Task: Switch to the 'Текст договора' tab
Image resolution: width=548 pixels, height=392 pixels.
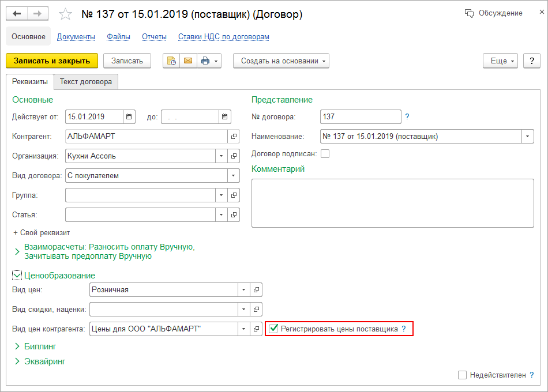Action: [x=86, y=82]
